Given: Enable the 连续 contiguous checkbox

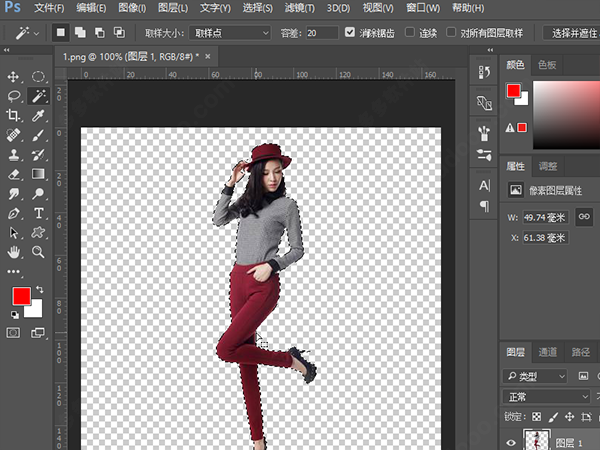Looking at the screenshot, I should point(410,32).
